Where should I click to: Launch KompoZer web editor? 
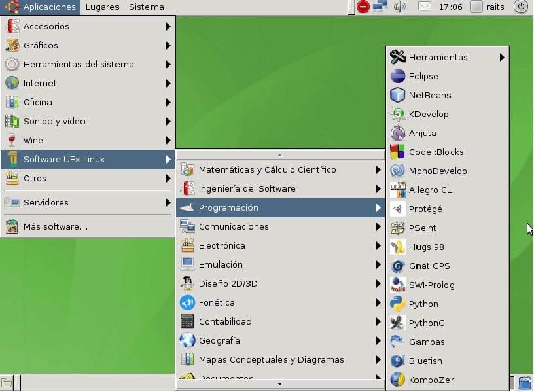tap(431, 380)
